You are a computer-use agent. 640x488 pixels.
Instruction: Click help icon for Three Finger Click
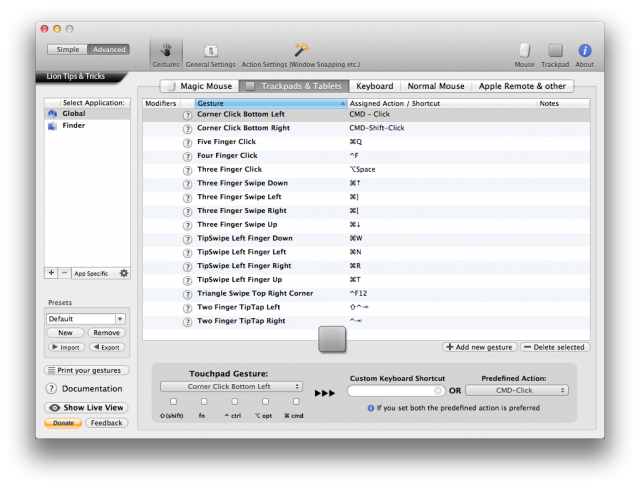[x=187, y=171]
